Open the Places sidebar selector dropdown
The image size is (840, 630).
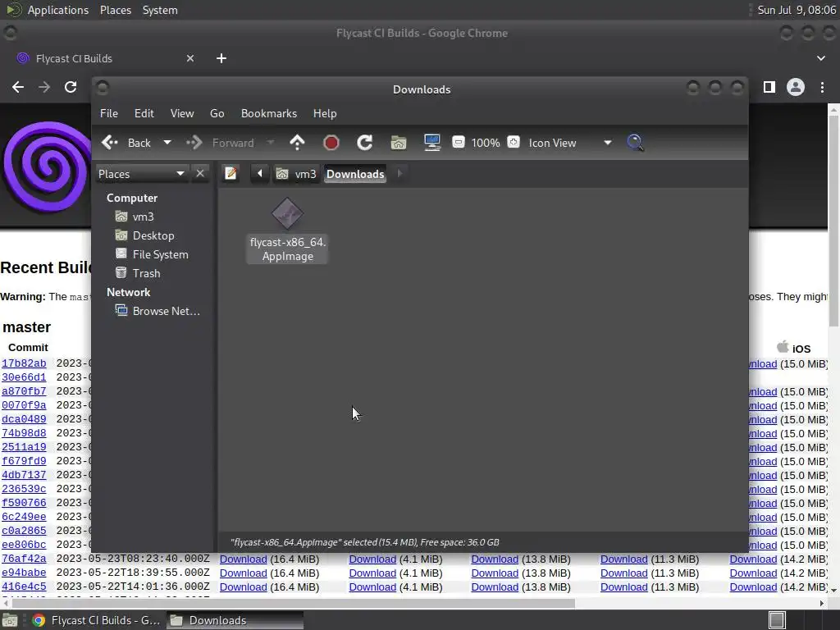[141, 174]
